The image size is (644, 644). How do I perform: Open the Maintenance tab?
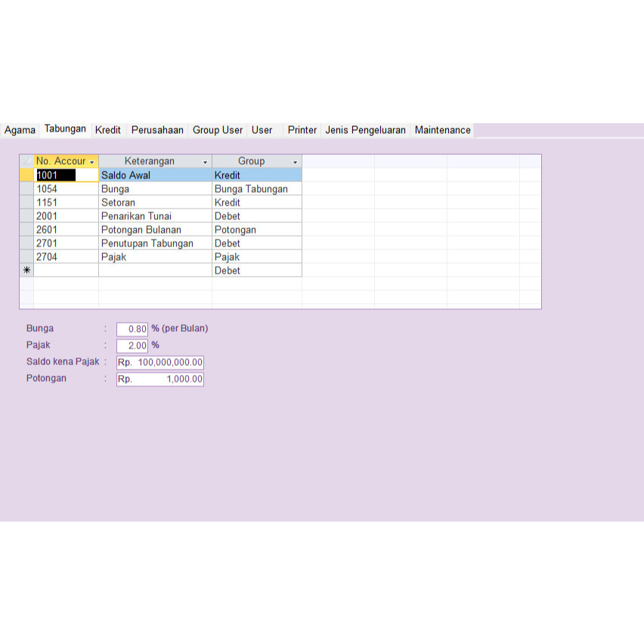coord(443,130)
